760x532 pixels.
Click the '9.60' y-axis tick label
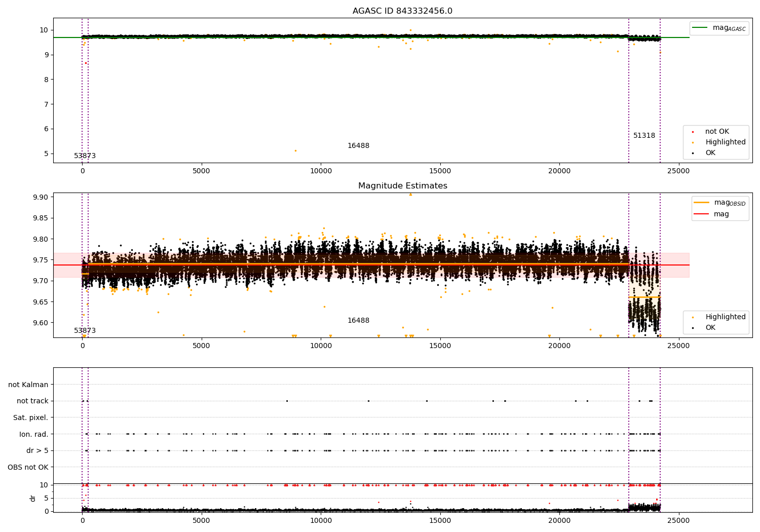coord(41,323)
